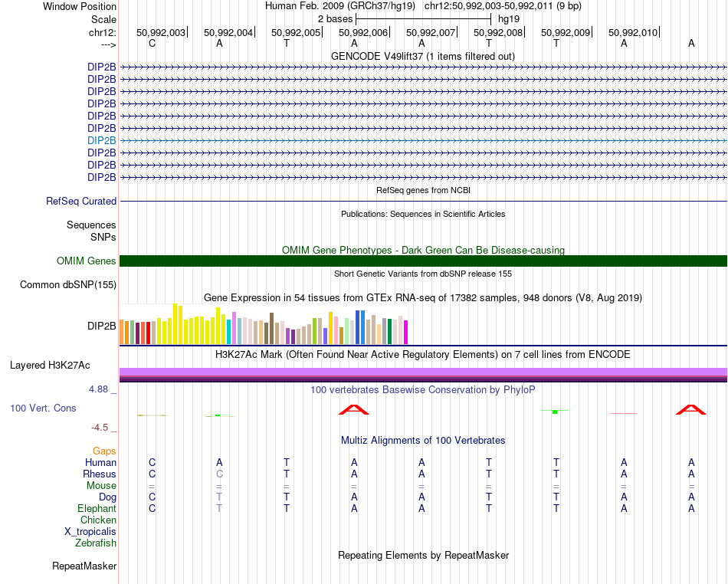Viewport: 728px width, 584px height.
Task: Click the faded T in the Elephant row
Action: pos(219,508)
